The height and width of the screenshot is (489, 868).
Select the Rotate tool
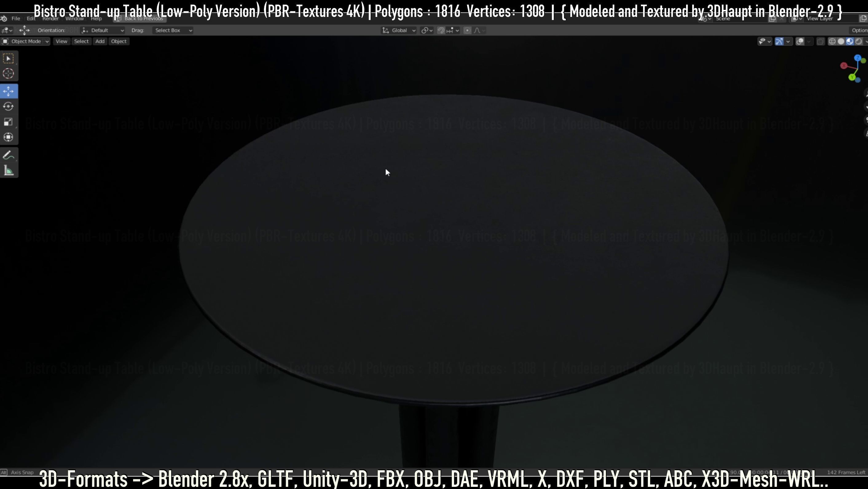pos(8,107)
